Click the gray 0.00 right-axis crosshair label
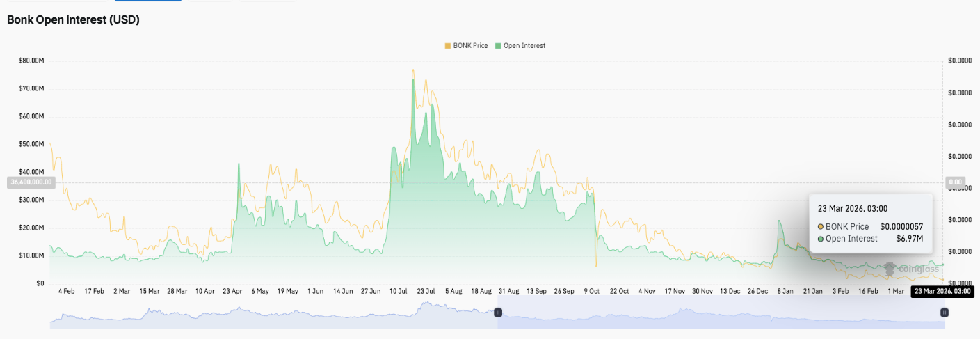980x339 pixels. 955,182
